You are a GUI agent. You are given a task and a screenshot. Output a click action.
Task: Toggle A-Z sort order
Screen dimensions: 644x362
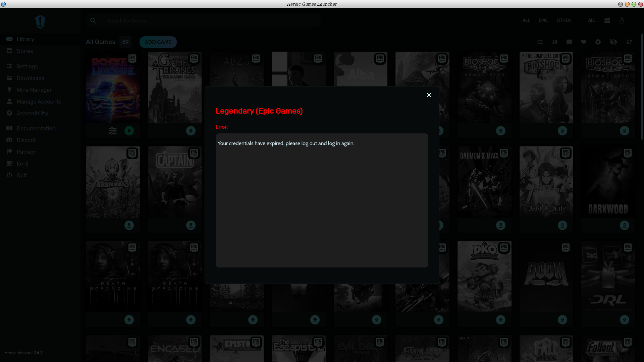click(554, 42)
